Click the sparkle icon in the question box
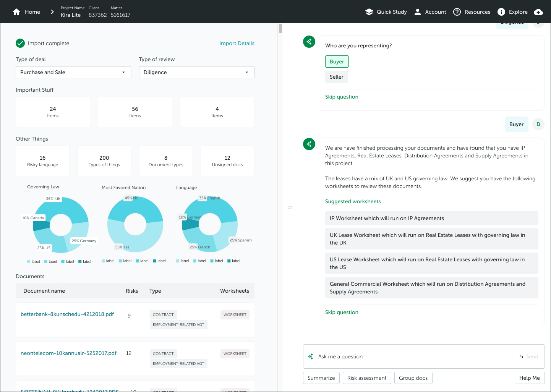 click(x=311, y=356)
